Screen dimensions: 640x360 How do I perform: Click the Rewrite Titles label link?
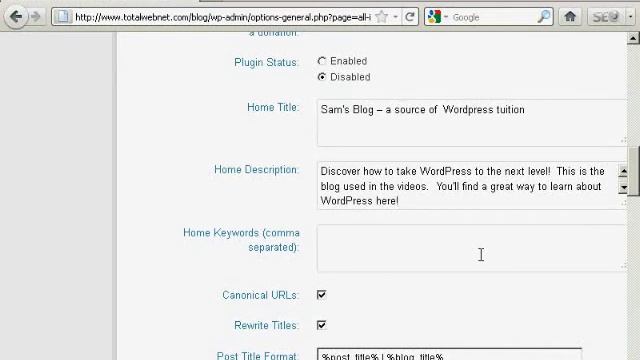tap(267, 325)
